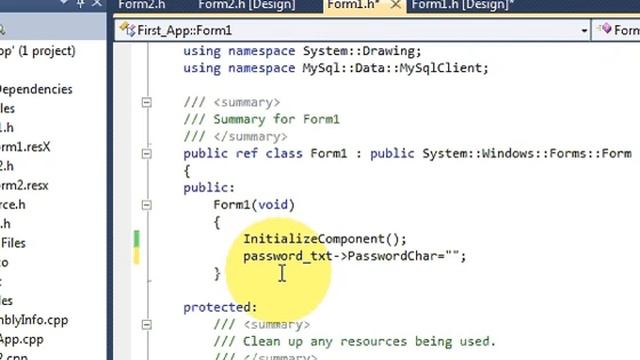Select the rm1.resX file in Solution Explorer
Viewport: 640px width, 360px height.
click(x=24, y=147)
